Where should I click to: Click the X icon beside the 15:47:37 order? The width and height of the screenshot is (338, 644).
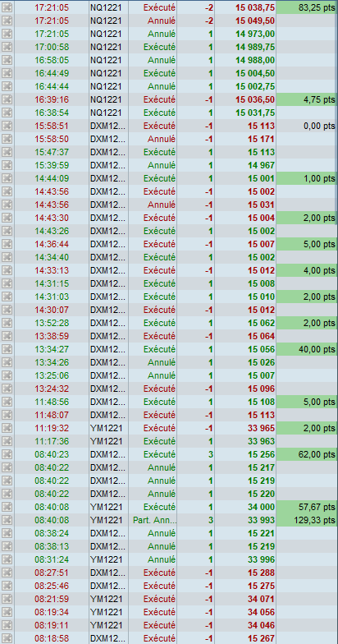tap(7, 152)
